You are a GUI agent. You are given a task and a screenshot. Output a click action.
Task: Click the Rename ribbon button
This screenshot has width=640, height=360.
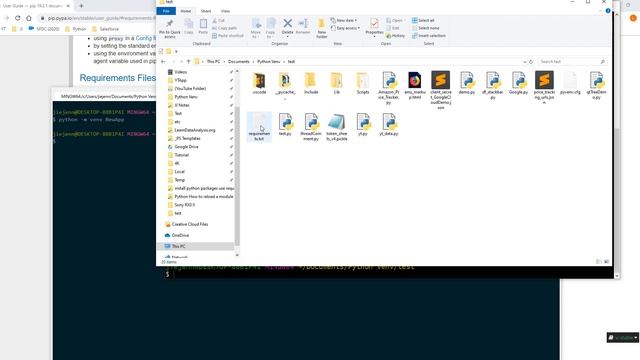[x=303, y=26]
